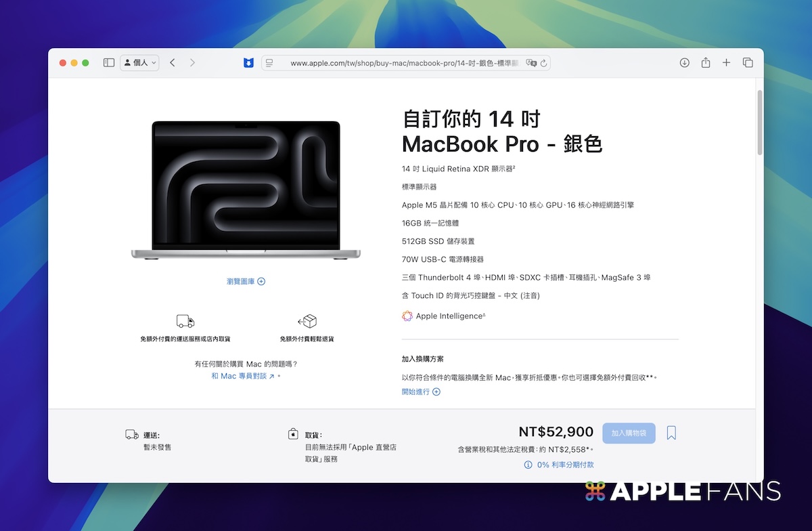
Task: Click the blue Bitwarden shield extension icon
Action: (248, 63)
